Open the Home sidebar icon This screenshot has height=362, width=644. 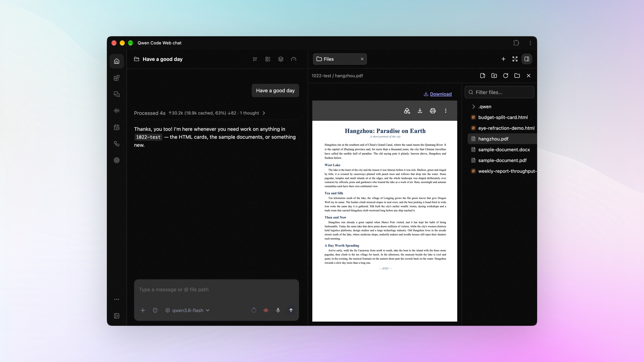117,61
